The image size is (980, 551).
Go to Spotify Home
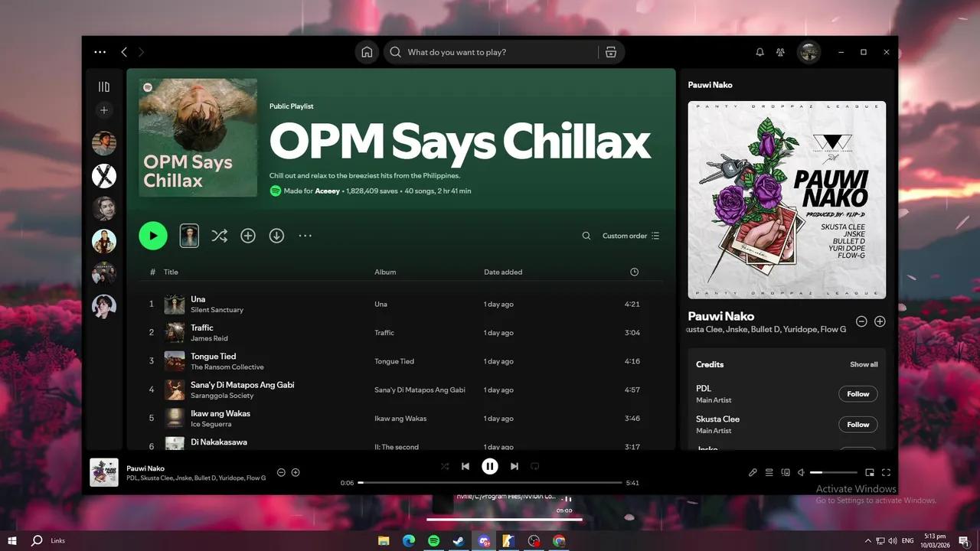point(367,52)
